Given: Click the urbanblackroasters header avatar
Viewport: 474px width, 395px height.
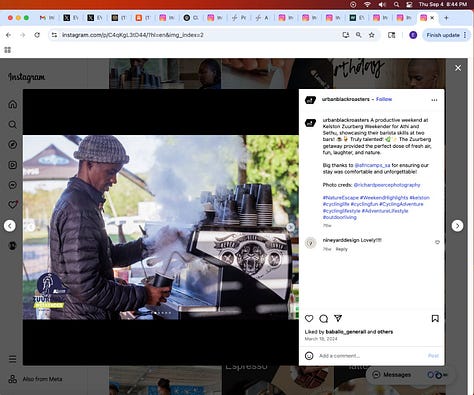Looking at the screenshot, I should 310,100.
